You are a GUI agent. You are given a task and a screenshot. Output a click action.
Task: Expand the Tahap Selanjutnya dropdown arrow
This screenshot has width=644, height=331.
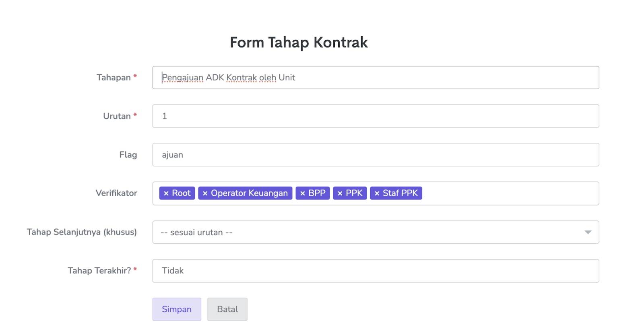coord(588,232)
